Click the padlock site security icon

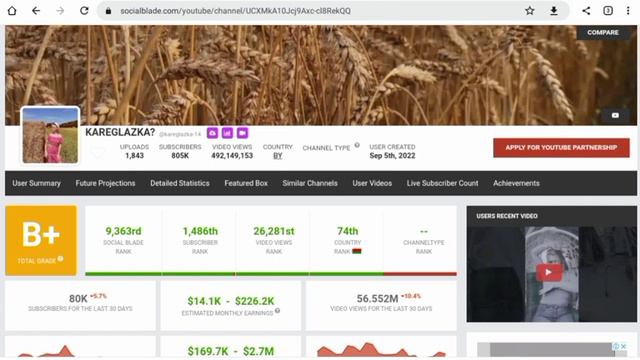click(108, 11)
